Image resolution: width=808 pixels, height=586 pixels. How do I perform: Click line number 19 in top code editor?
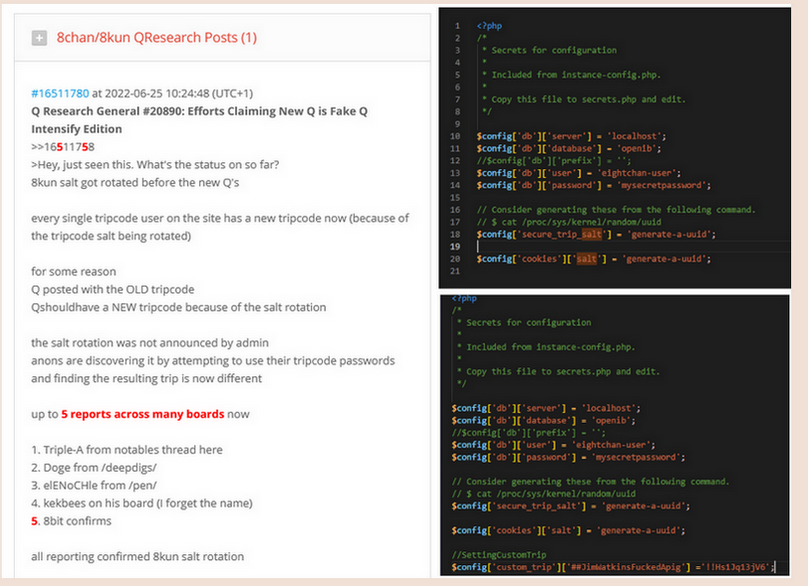pos(455,246)
